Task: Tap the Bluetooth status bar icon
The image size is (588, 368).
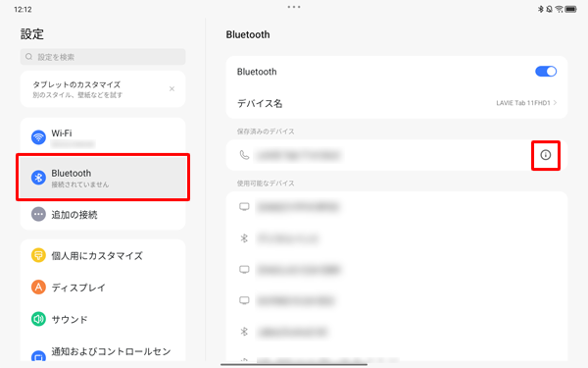Action: click(x=541, y=9)
